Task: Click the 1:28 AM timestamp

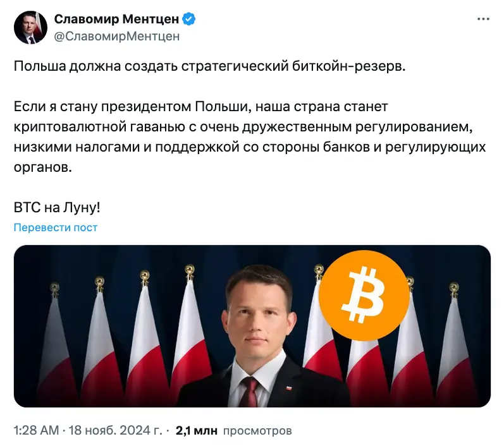Action: (37, 431)
